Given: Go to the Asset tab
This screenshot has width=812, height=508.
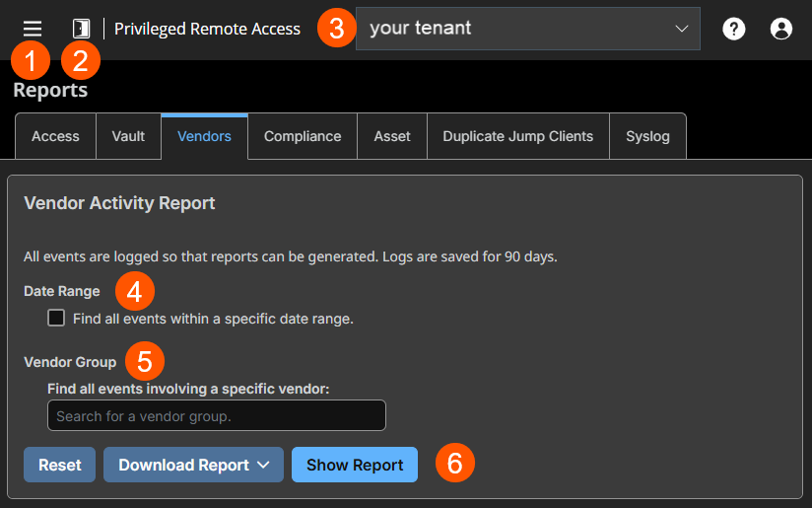Looking at the screenshot, I should (x=392, y=136).
